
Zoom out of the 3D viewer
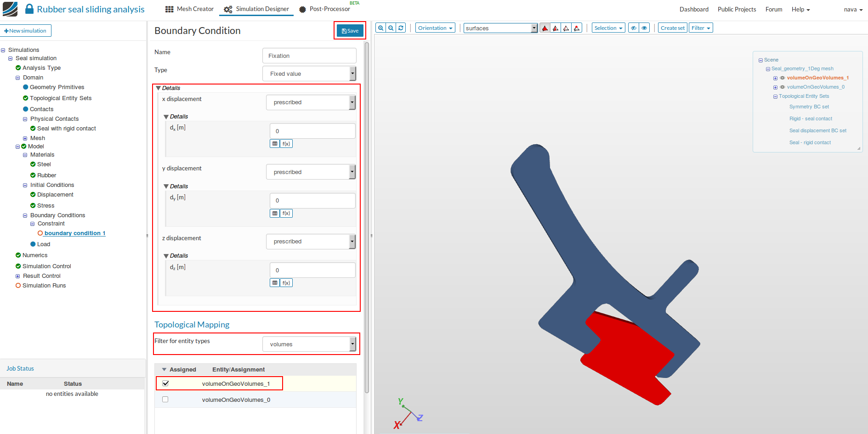point(391,28)
